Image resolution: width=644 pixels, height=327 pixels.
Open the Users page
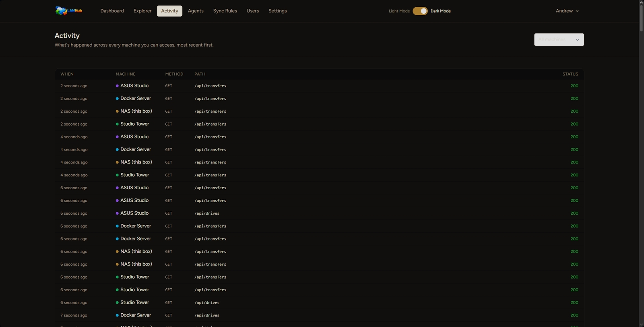click(x=253, y=11)
